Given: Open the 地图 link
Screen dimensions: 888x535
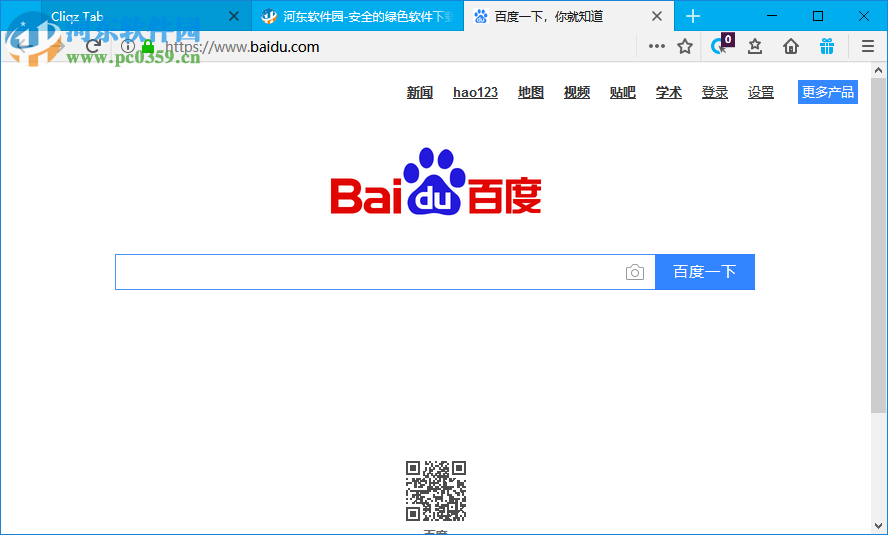Looking at the screenshot, I should point(531,92).
